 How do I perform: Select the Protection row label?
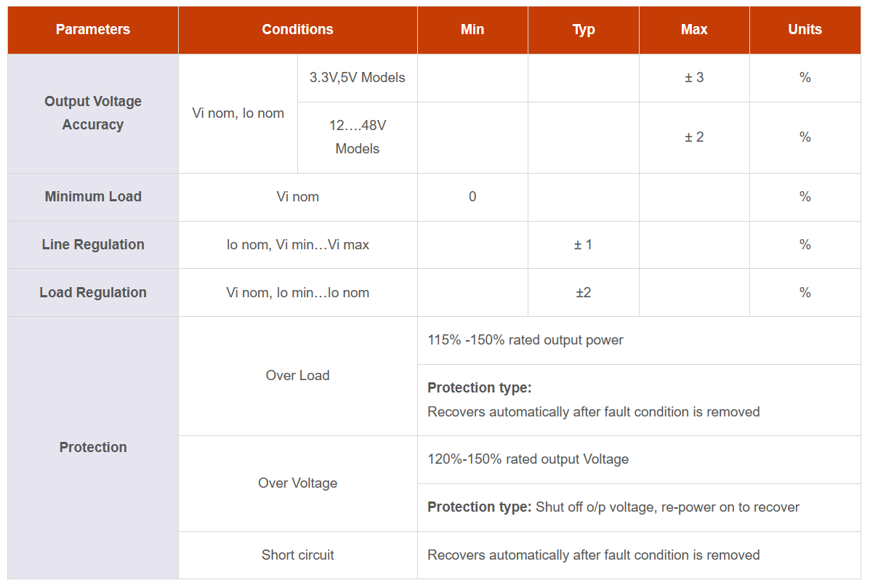click(x=92, y=448)
